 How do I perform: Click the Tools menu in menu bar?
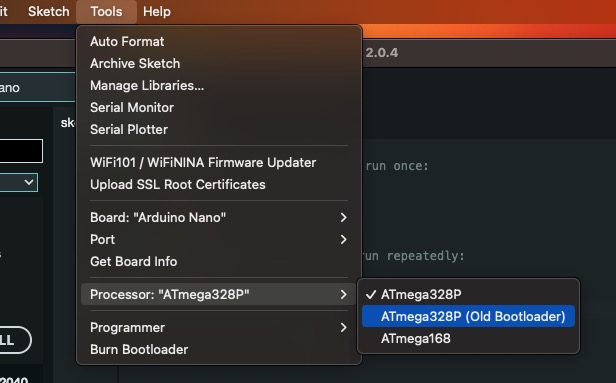[106, 11]
